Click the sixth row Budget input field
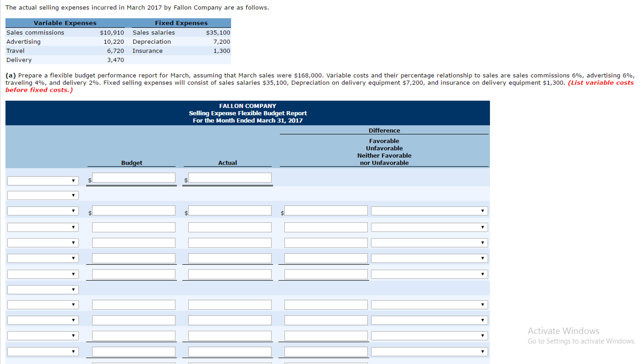 pos(134,258)
